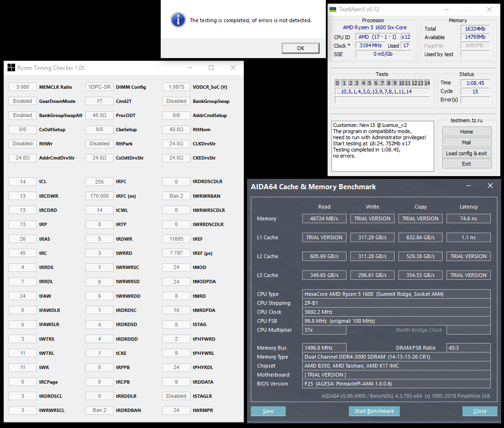Click the tCL value 14

click(x=23, y=182)
